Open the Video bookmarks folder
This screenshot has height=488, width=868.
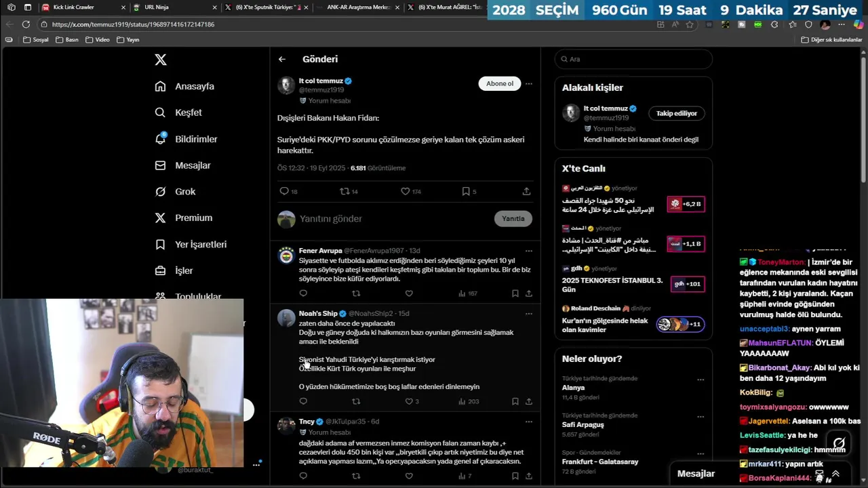pos(98,39)
